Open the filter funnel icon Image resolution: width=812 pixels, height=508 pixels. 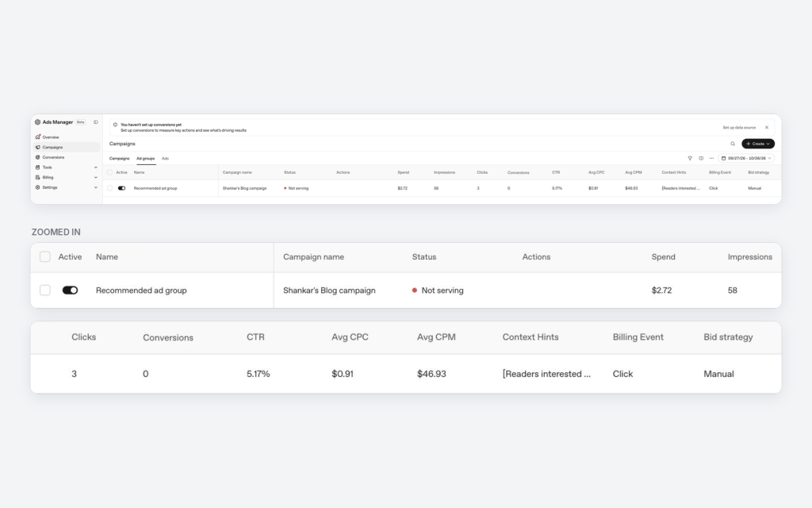tap(690, 158)
